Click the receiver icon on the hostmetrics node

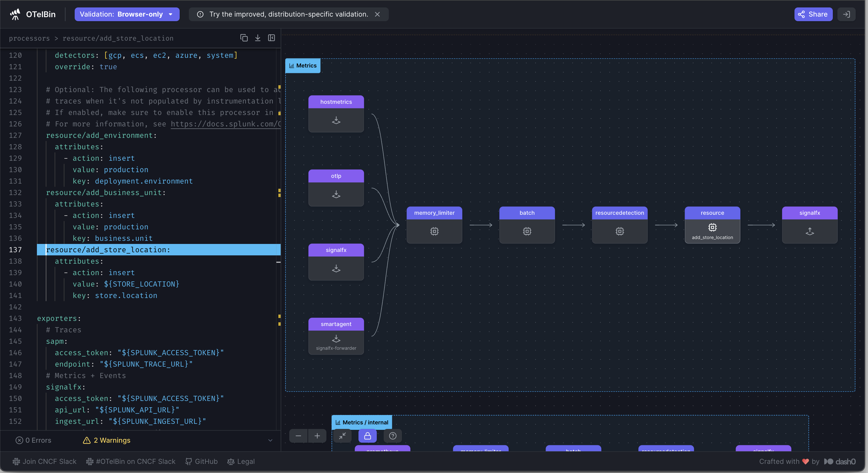pyautogui.click(x=336, y=121)
